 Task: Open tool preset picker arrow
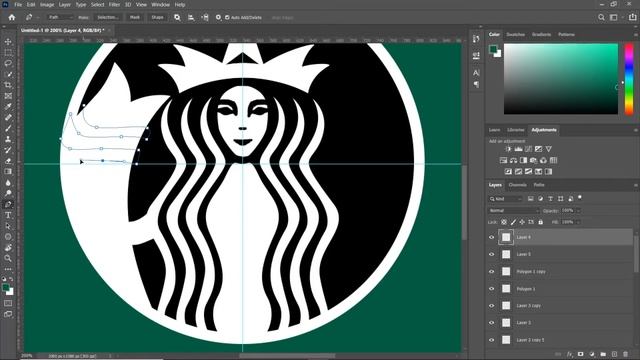(38, 18)
